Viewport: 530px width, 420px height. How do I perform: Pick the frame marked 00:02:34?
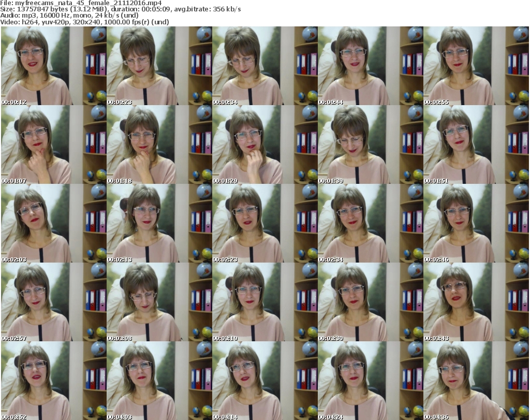371,223
